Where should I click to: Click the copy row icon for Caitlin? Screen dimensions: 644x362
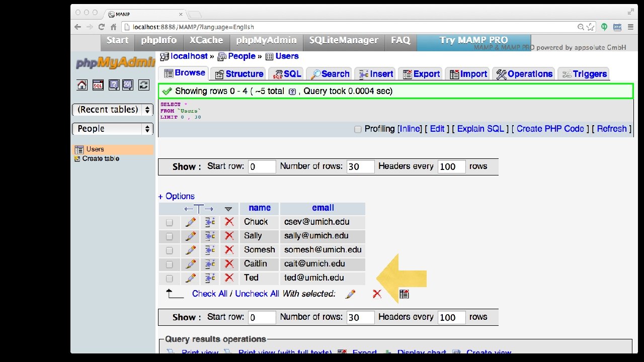210,264
